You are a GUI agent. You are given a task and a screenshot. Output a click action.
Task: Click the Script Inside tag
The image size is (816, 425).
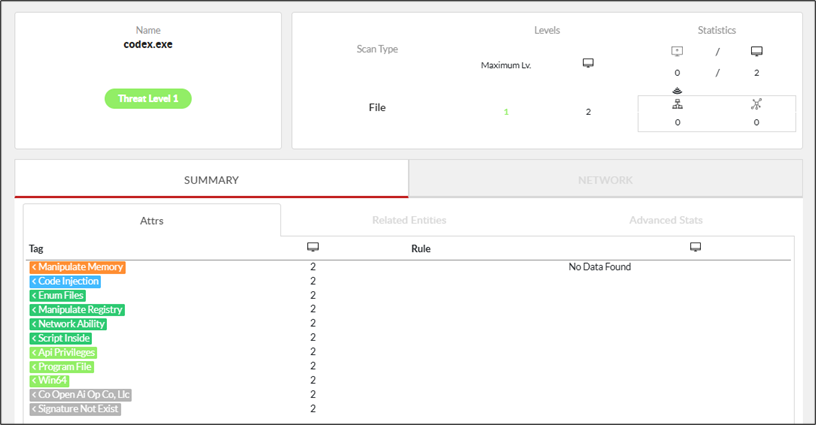61,338
